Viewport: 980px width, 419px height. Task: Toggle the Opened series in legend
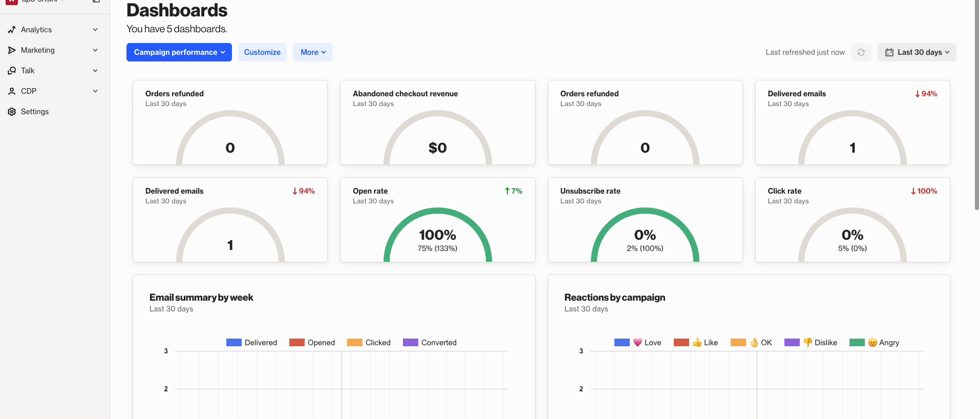pyautogui.click(x=312, y=343)
